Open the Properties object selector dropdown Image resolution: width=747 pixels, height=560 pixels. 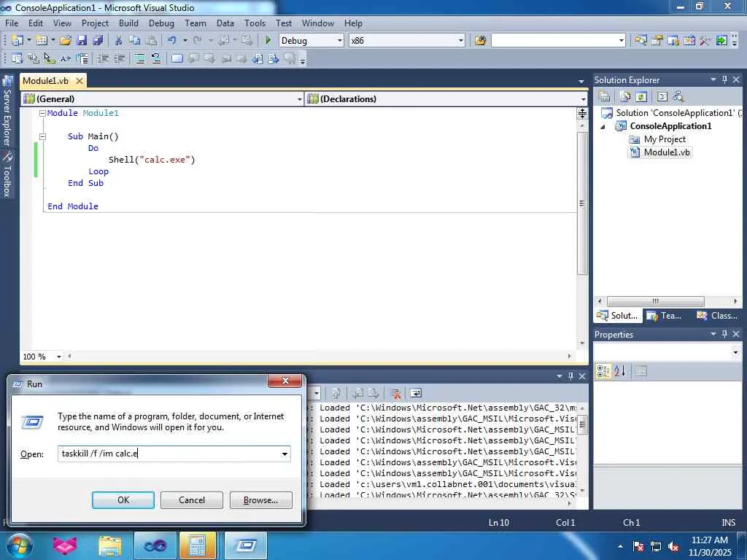(735, 352)
